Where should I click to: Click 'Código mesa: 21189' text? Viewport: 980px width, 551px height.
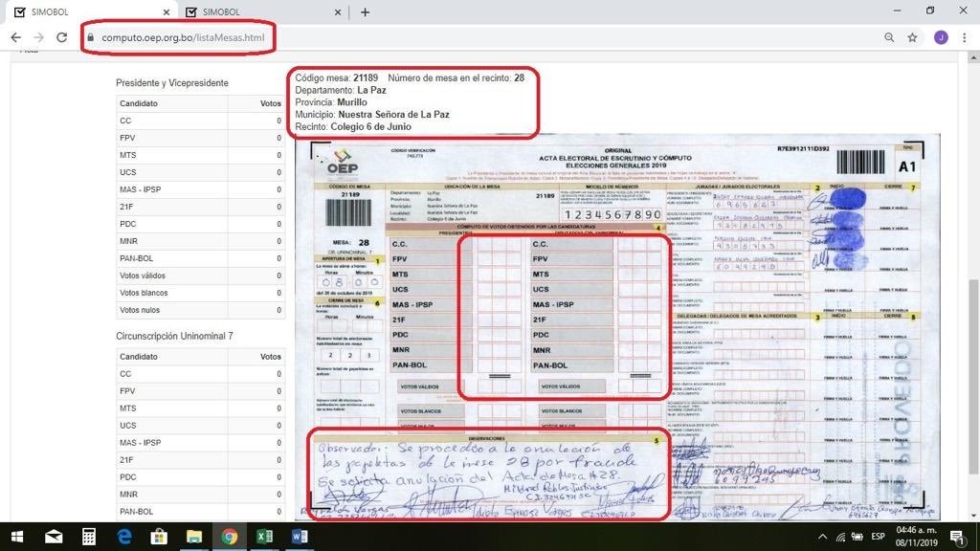336,78
